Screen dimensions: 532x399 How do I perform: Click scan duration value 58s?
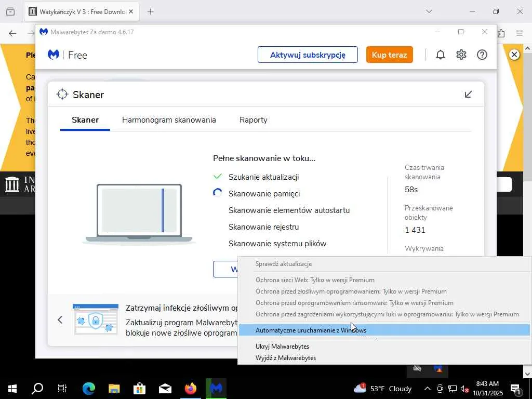tap(411, 189)
